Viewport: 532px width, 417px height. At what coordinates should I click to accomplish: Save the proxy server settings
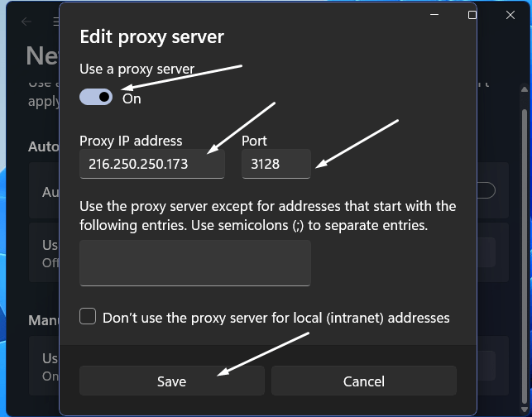(x=172, y=381)
